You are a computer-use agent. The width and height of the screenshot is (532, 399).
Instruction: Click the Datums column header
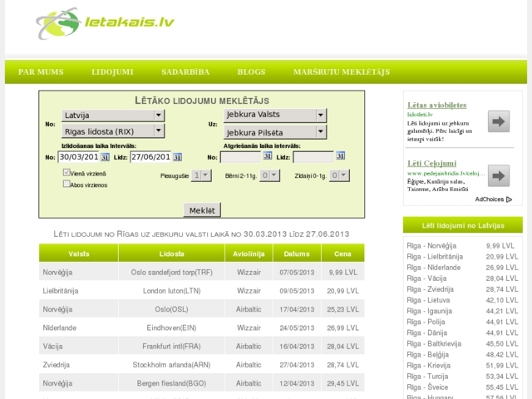tap(297, 253)
